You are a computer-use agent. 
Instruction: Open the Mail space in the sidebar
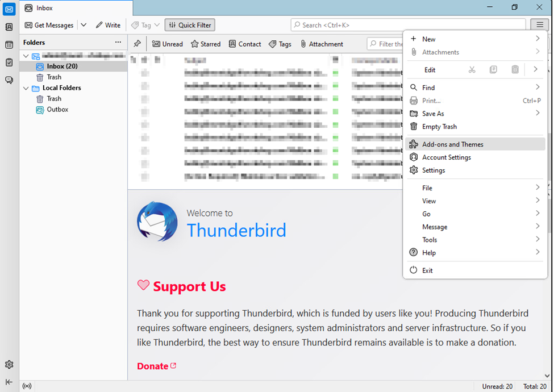point(9,9)
